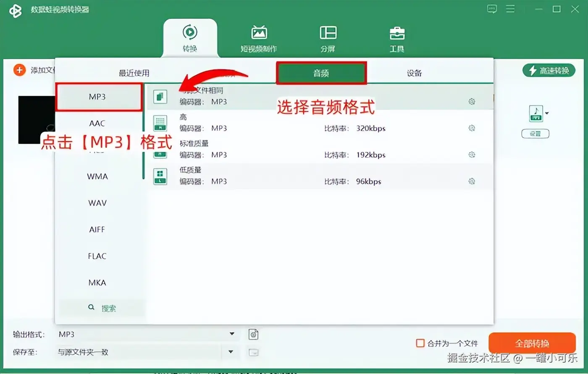588x374 pixels.
Task: Open the hamburger menu in title bar
Action: (x=510, y=9)
